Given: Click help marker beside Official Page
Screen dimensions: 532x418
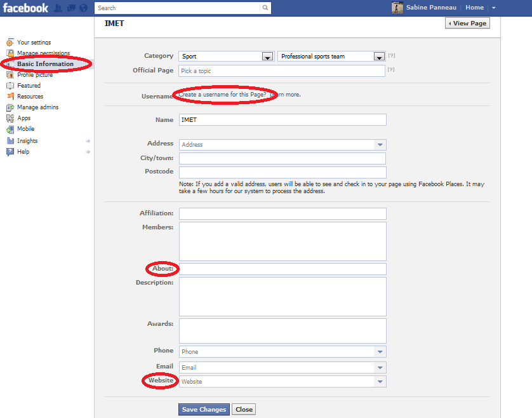Looking at the screenshot, I should 391,70.
